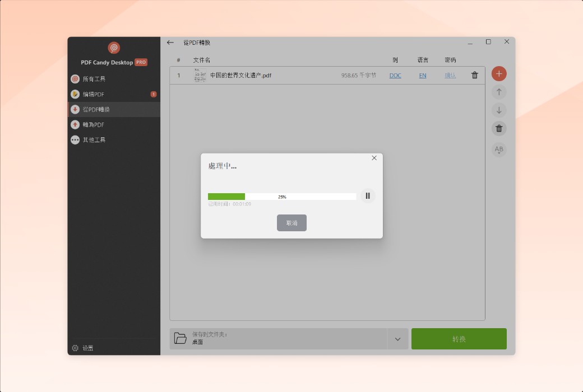Click the 25% progress bar
Viewport: 583px width, 392px height.
coord(282,196)
